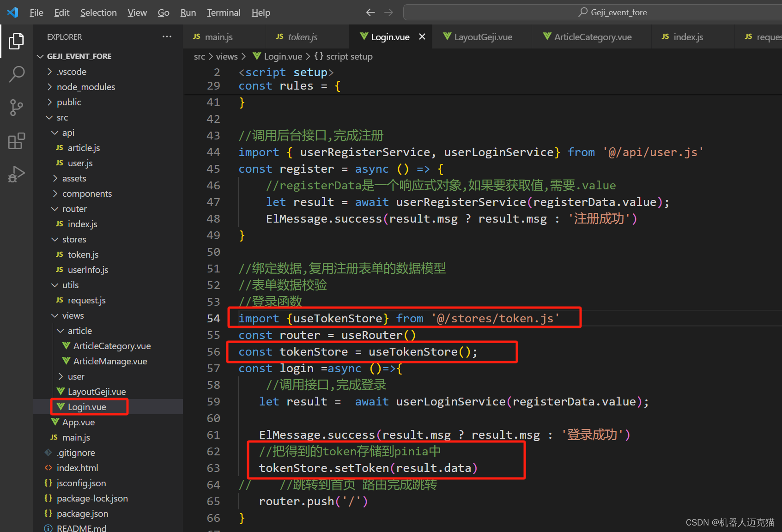Viewport: 782px width, 532px height.
Task: Click the views breadcrumb item
Action: pyautogui.click(x=227, y=56)
